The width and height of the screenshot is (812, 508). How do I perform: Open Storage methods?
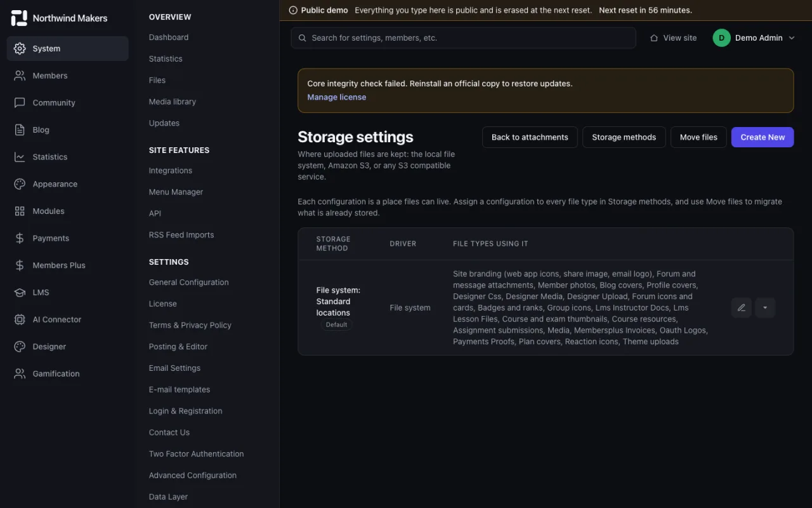pos(624,137)
